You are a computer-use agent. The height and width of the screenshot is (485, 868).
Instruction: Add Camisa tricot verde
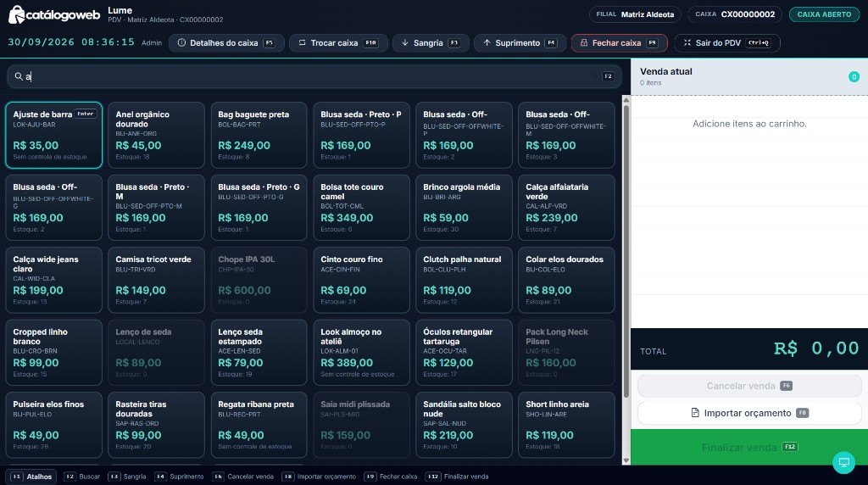pos(156,280)
